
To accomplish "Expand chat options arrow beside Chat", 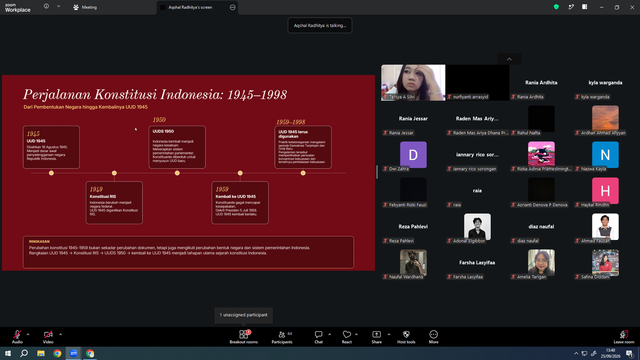I will click(x=329, y=334).
